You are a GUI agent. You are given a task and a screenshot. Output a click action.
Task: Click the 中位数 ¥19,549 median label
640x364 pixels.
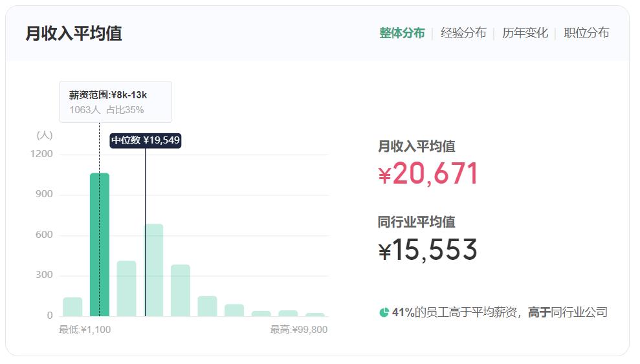pos(145,140)
